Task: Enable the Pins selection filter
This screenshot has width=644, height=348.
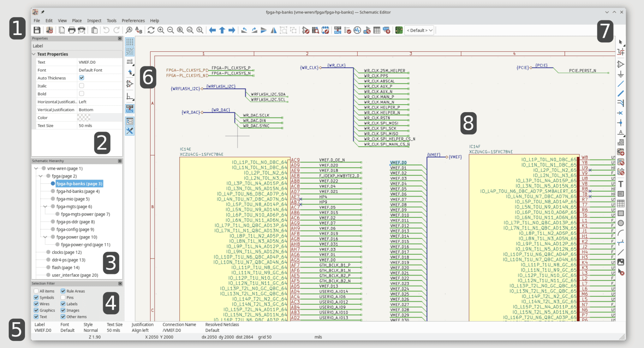Action: (63, 297)
